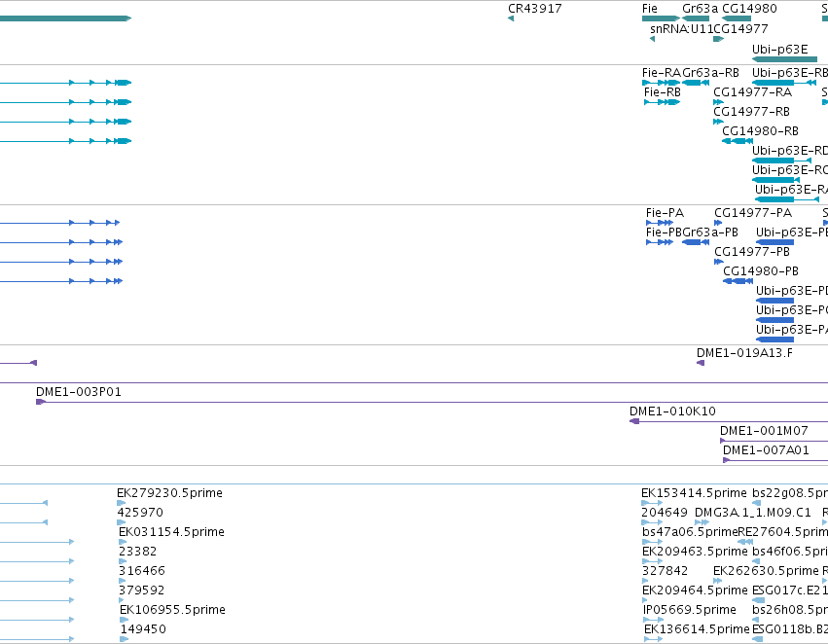Select the 149450 EST label
Image resolution: width=828 pixels, height=644 pixels.
pyautogui.click(x=143, y=629)
